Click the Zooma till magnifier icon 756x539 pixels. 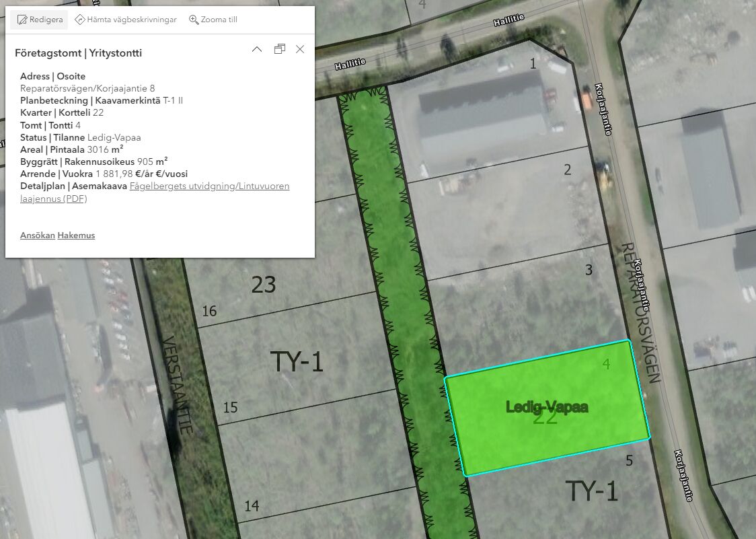[193, 20]
